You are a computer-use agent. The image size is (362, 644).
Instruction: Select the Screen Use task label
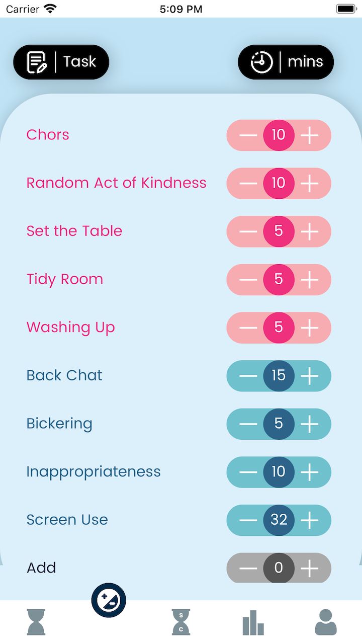tap(67, 520)
